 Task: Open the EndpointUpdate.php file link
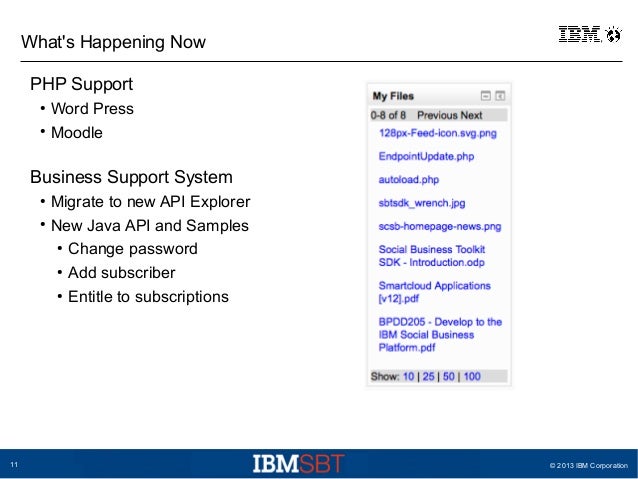tap(426, 156)
